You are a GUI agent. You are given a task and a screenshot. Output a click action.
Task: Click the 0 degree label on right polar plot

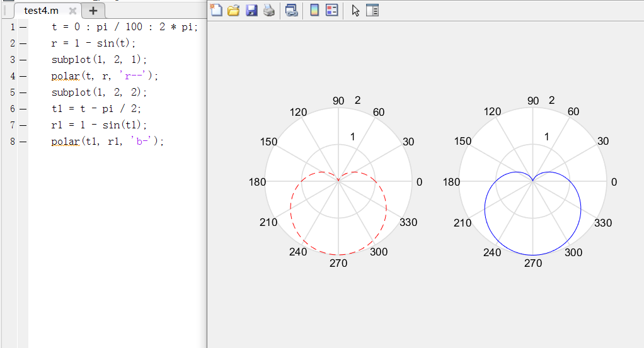point(614,182)
